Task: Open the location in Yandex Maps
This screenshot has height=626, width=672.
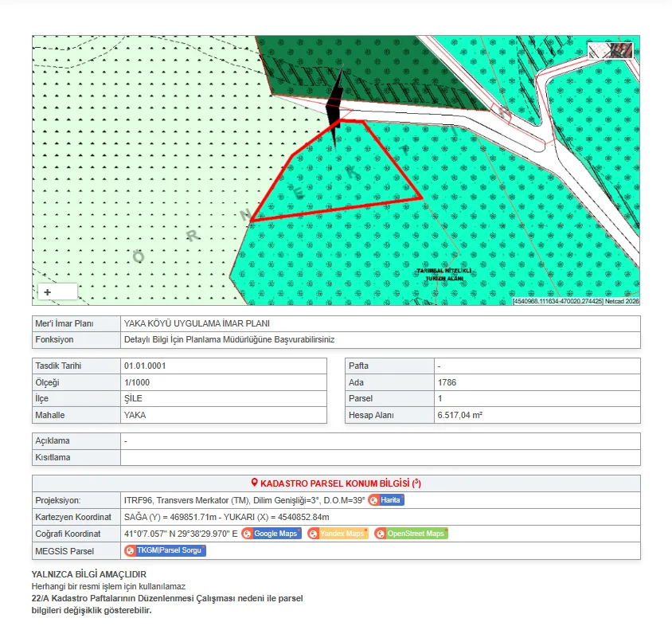Action: 338,534
